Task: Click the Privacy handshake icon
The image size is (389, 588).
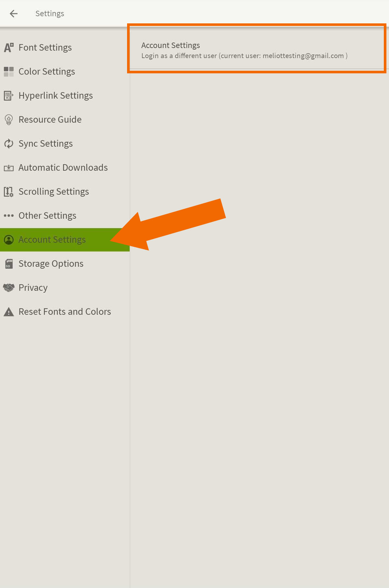Action: [x=9, y=288]
